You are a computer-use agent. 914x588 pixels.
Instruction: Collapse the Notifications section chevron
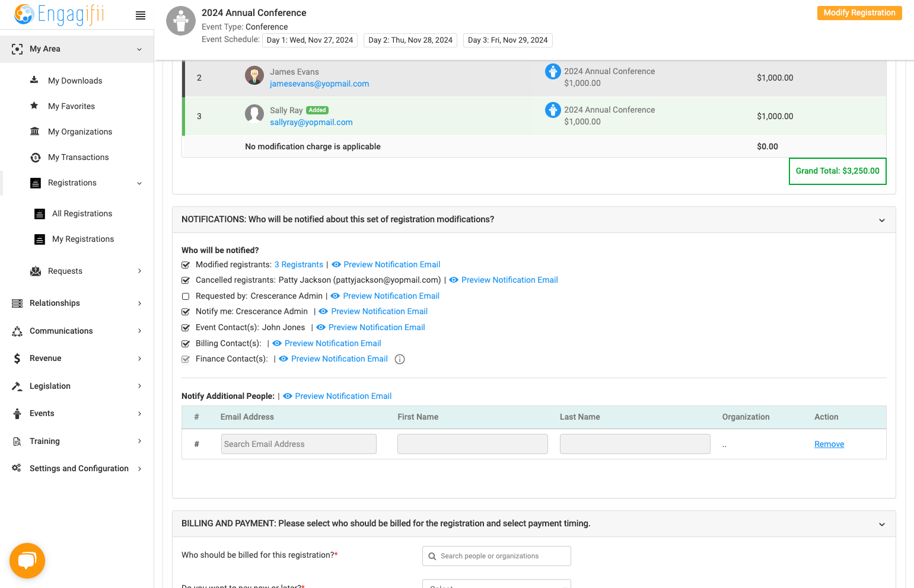pyautogui.click(x=882, y=220)
